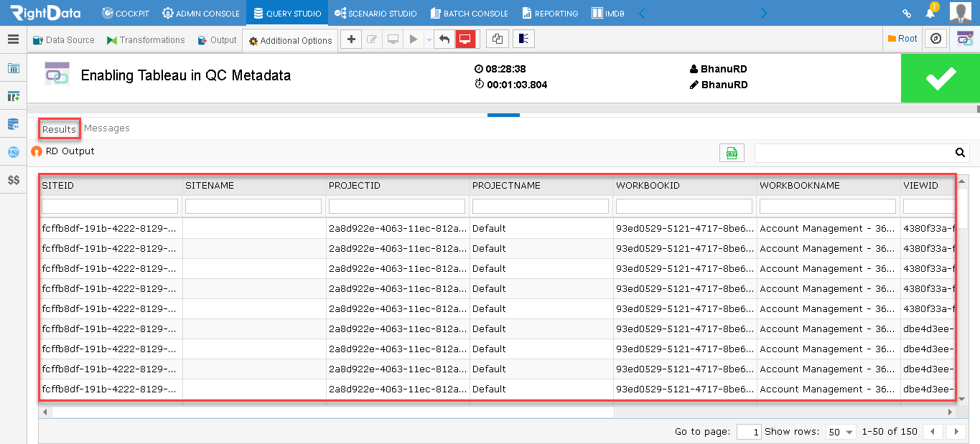Click the search magnifier icon

click(x=960, y=153)
